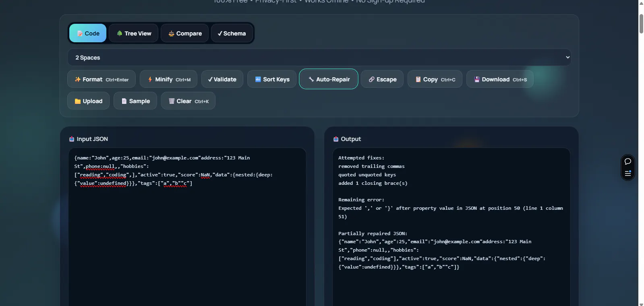644x306 pixels.
Task: Clear the editor with the Clear button
Action: [x=188, y=101]
